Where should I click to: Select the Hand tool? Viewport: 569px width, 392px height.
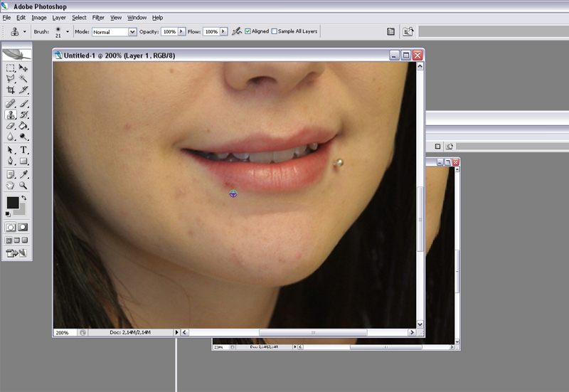point(11,185)
